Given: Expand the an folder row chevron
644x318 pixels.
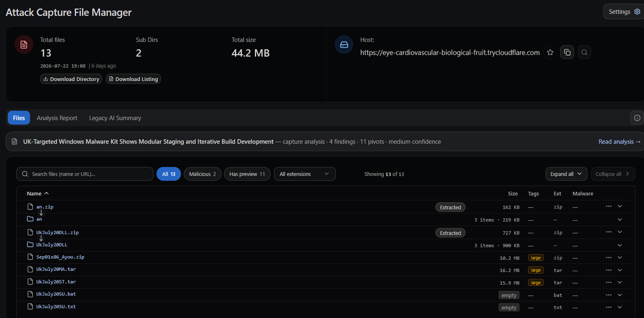Looking at the screenshot, I should coord(620,220).
